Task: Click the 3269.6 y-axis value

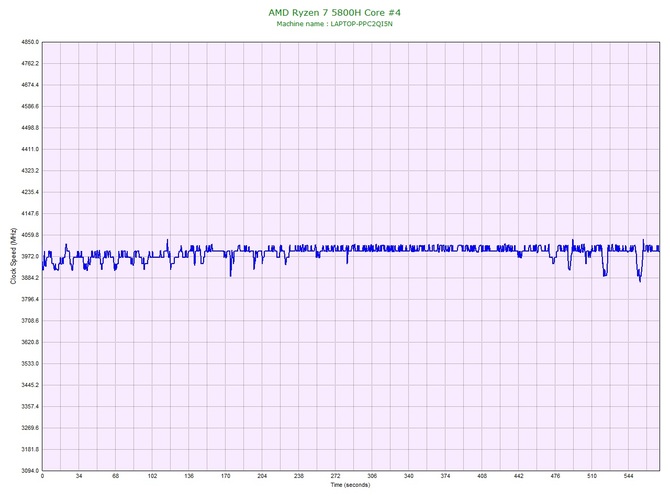Action: click(30, 428)
